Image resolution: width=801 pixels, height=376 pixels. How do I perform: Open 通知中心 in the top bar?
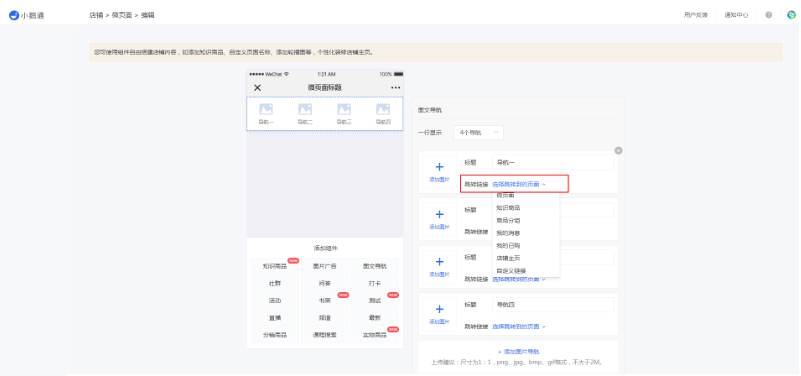coord(736,15)
